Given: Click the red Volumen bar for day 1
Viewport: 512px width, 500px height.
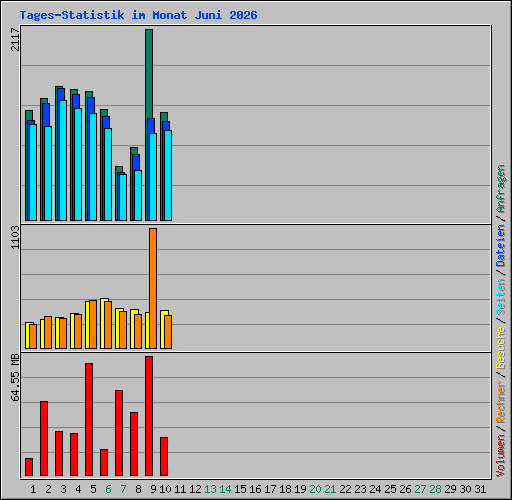Looking at the screenshot, I should 29,467.
